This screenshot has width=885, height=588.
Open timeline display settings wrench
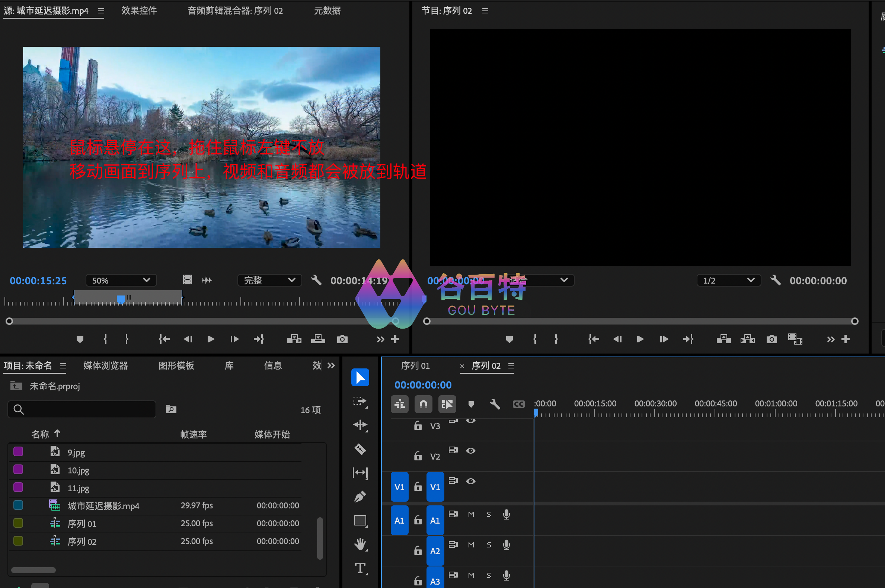point(495,404)
